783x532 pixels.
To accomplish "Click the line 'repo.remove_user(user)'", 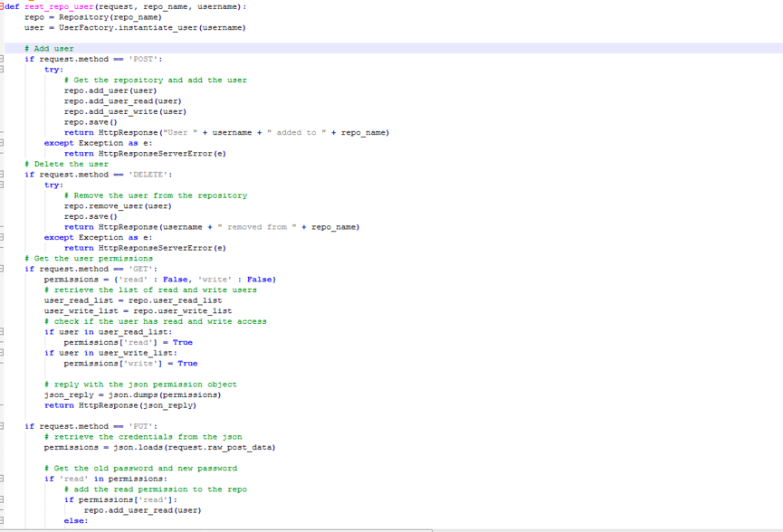I will pos(118,205).
